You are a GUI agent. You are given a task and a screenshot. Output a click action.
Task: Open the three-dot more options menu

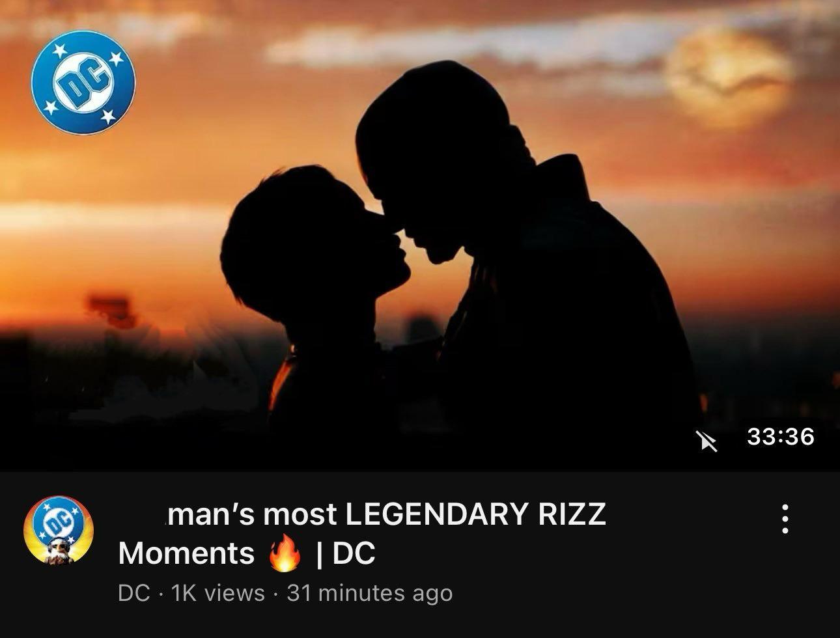point(785,519)
